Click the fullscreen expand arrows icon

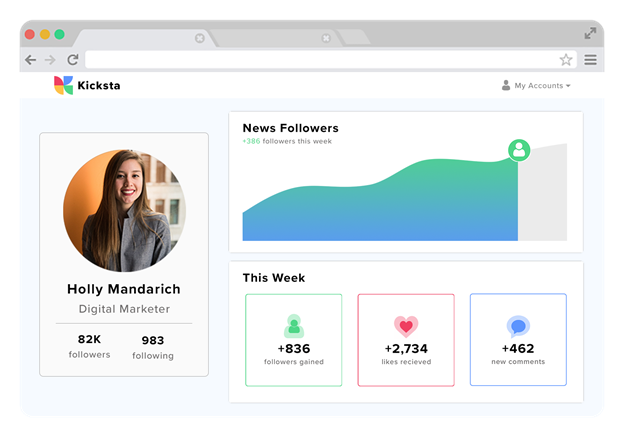tap(590, 33)
